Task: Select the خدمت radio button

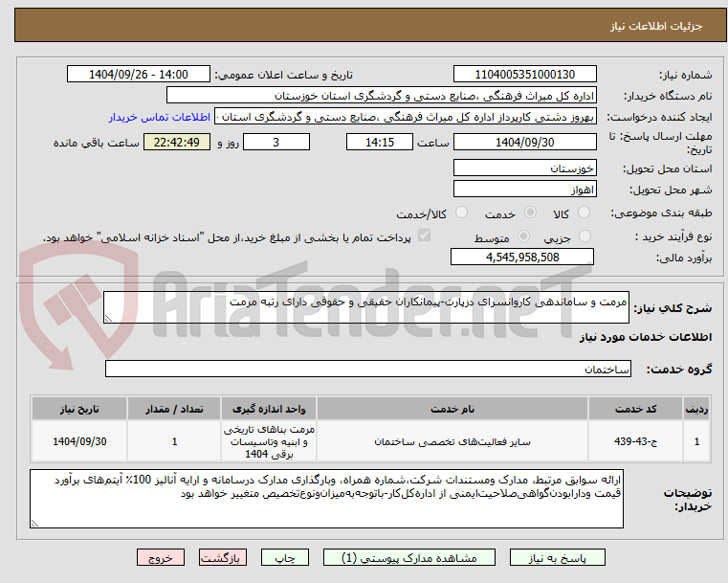Action: click(530, 213)
